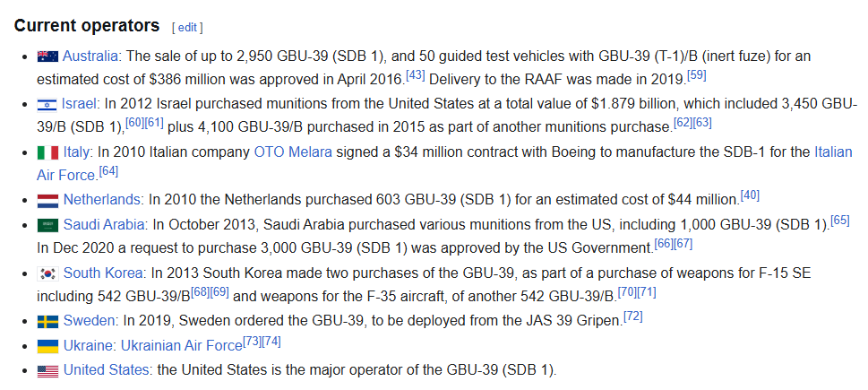Click the Australia flag icon

47,56
